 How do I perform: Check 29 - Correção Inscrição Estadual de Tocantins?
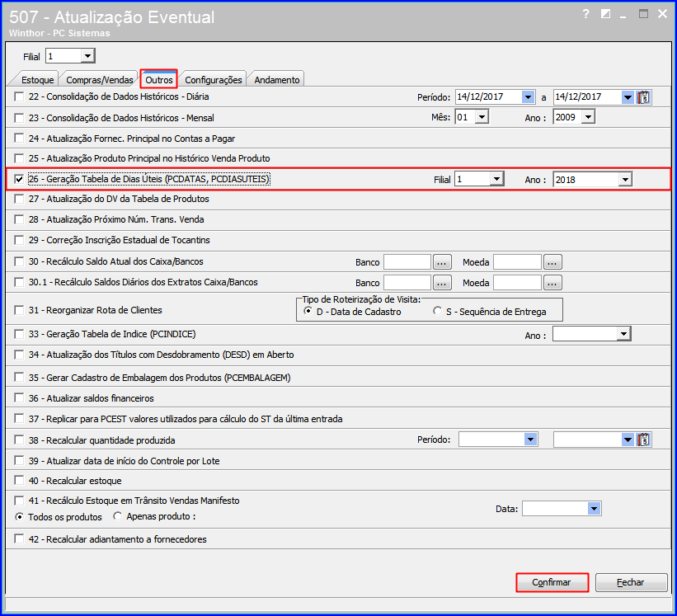click(19, 240)
